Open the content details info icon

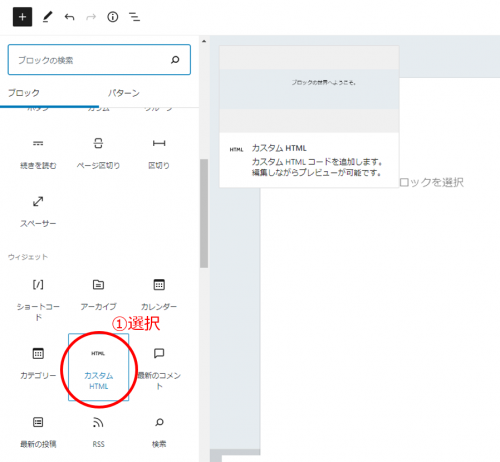(x=113, y=17)
